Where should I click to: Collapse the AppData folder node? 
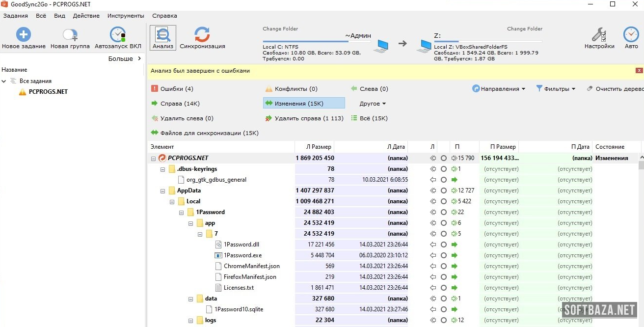(x=163, y=191)
